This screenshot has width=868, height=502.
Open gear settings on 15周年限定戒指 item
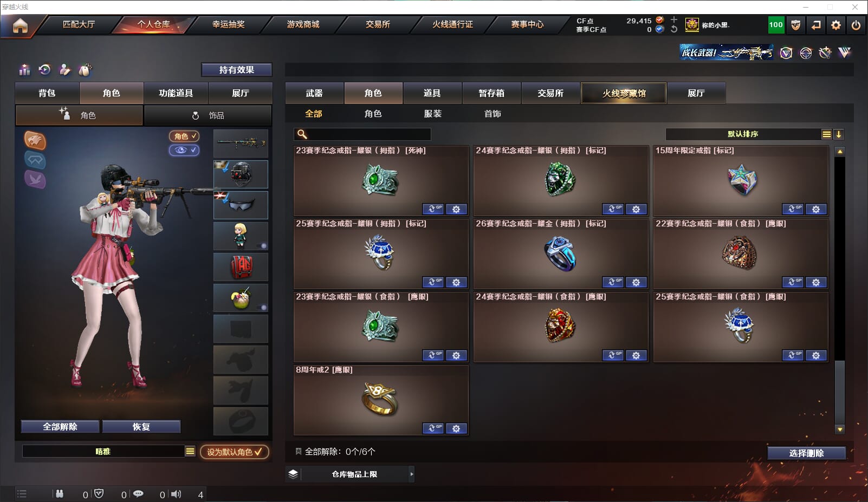(x=816, y=209)
